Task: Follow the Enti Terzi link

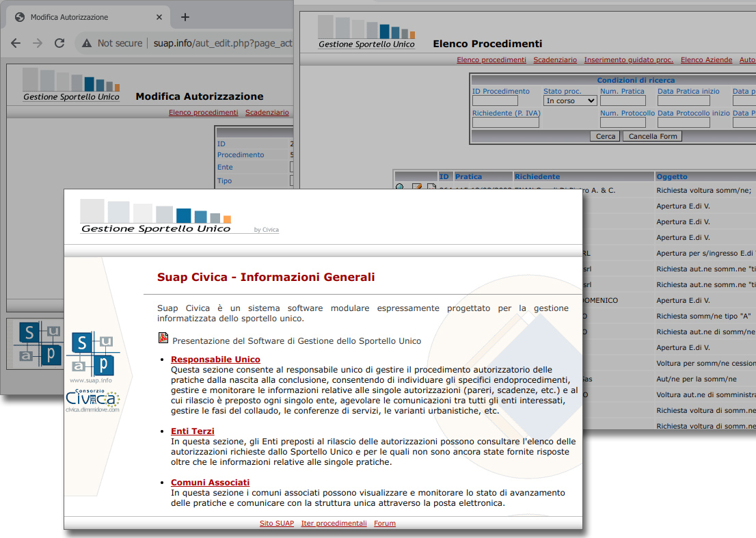Action: tap(192, 431)
